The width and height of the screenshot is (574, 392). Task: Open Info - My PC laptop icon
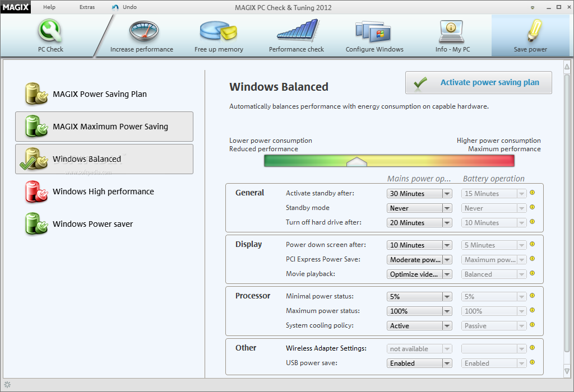[451, 31]
